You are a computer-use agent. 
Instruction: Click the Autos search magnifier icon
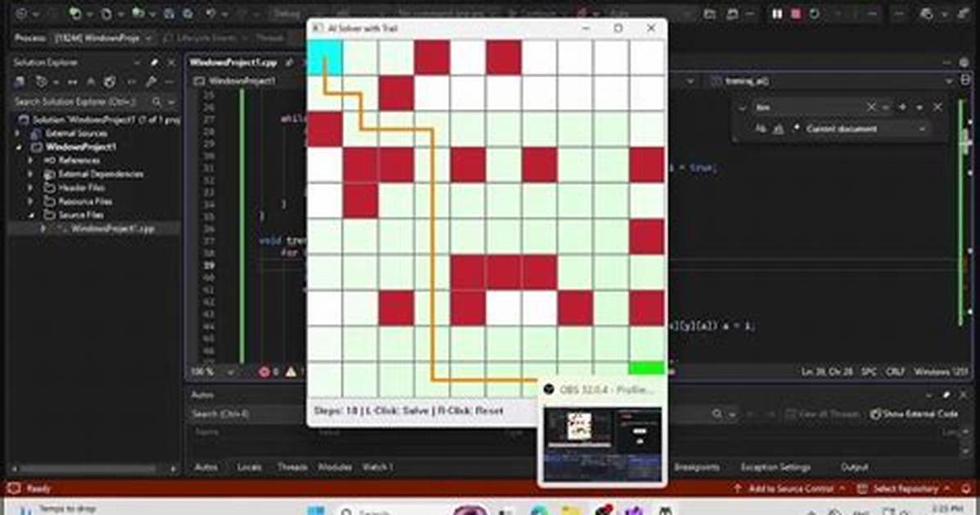[x=717, y=413]
